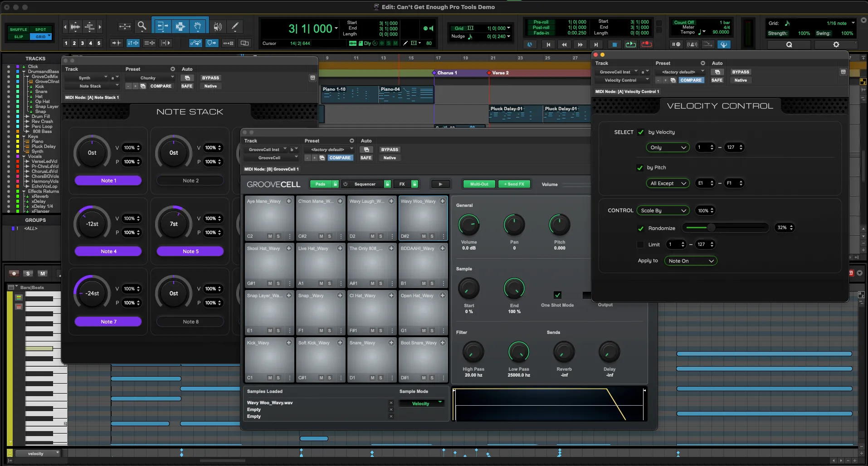This screenshot has width=868, height=466.
Task: Select the Pencil tool
Action: pyautogui.click(x=235, y=26)
